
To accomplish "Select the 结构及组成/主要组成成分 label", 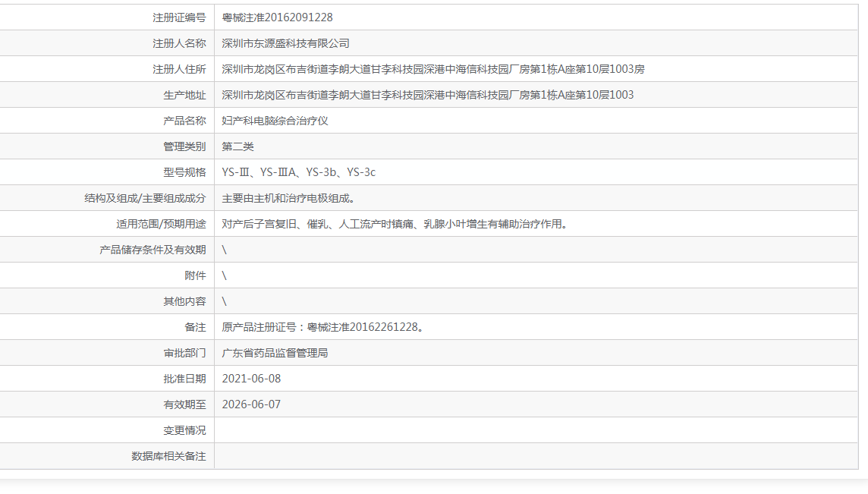I will coord(145,198).
